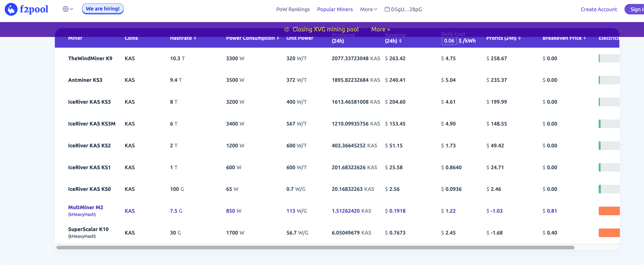This screenshot has height=265, width=644.
Task: Click the KAS coin in MultMiner M2 row
Action: tap(129, 211)
